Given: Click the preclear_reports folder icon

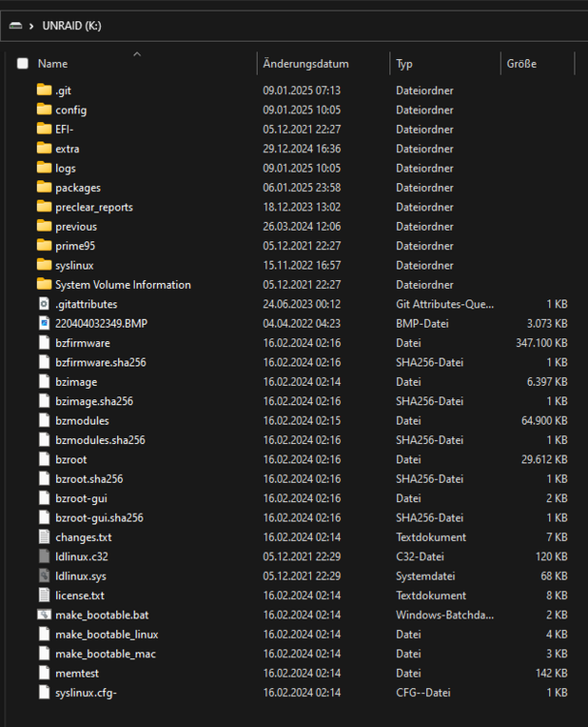Looking at the screenshot, I should [44, 206].
